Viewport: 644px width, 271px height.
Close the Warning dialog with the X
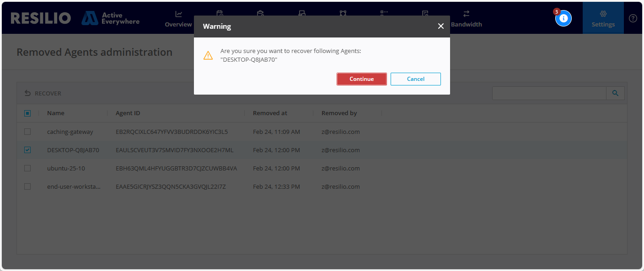click(x=440, y=27)
